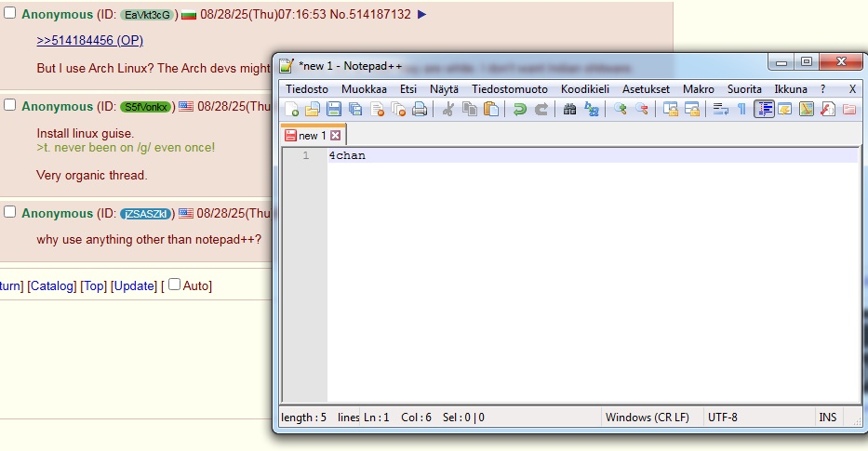Click the Save All icon
This screenshot has height=451, width=868.
coord(354,109)
